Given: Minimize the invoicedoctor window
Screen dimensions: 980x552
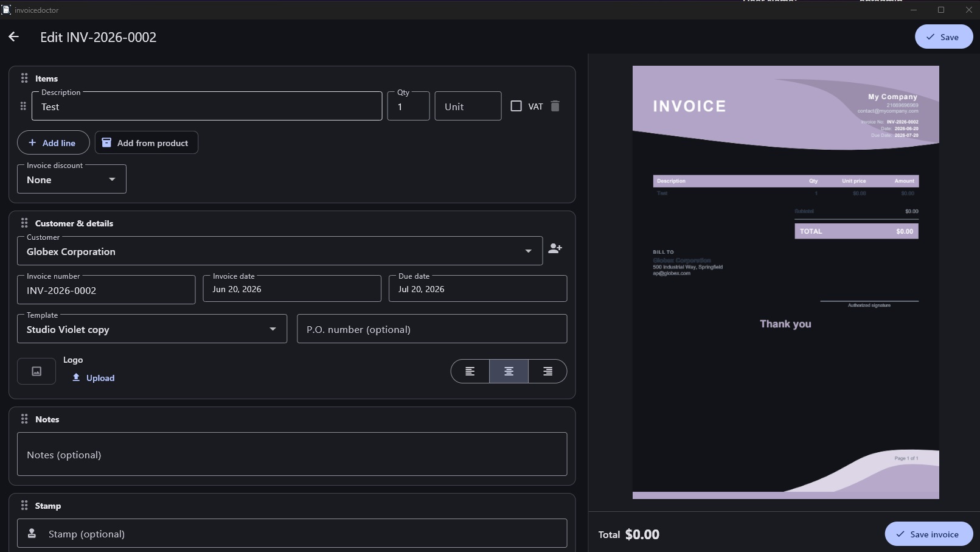Looking at the screenshot, I should pos(913,10).
